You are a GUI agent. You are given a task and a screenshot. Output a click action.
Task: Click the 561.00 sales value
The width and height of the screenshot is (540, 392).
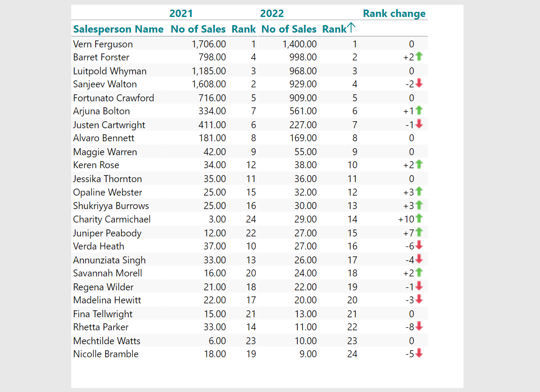(303, 111)
